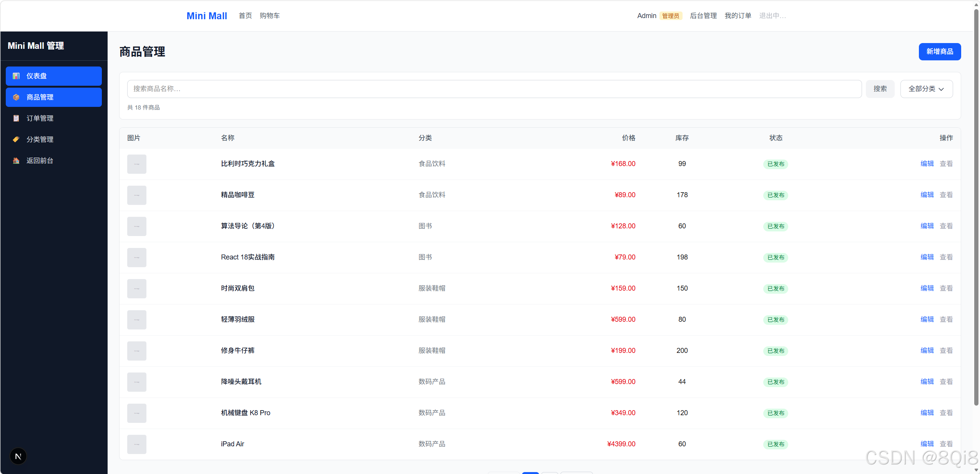Click the 已发布 badge for 轻薄羽绒服
Image resolution: width=980 pixels, height=474 pixels.
(776, 320)
